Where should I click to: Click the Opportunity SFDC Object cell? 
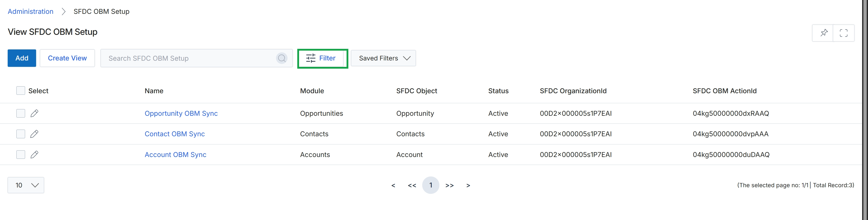415,113
